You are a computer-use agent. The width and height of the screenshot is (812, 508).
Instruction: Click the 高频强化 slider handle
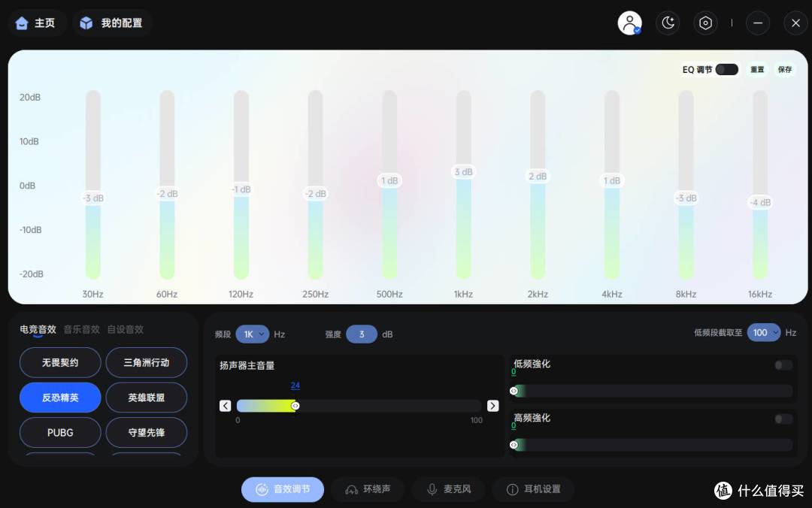514,445
